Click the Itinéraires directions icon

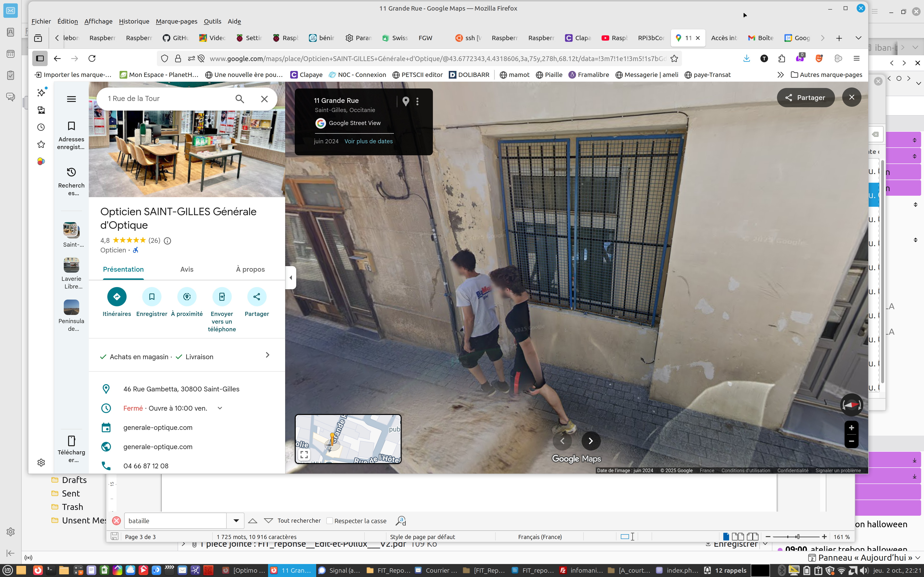pyautogui.click(x=117, y=296)
